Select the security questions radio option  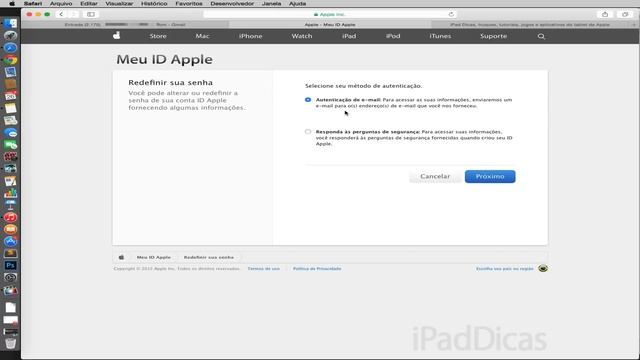coord(308,131)
